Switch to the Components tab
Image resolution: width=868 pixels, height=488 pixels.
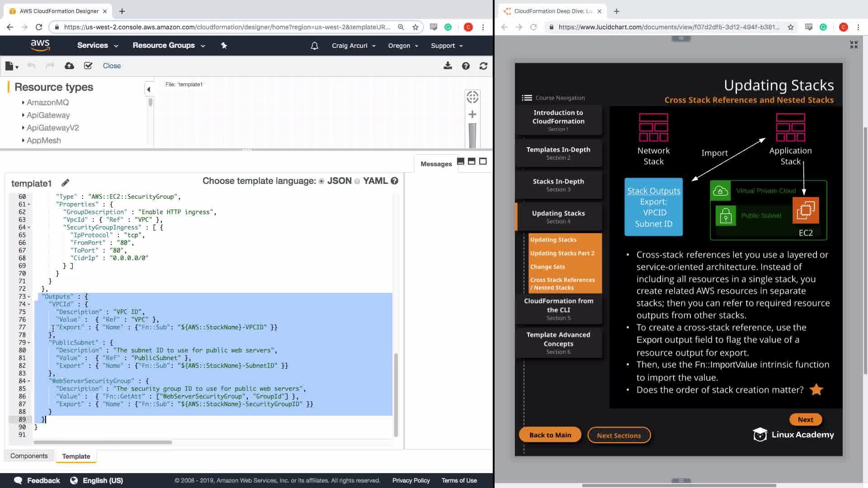coord(29,456)
